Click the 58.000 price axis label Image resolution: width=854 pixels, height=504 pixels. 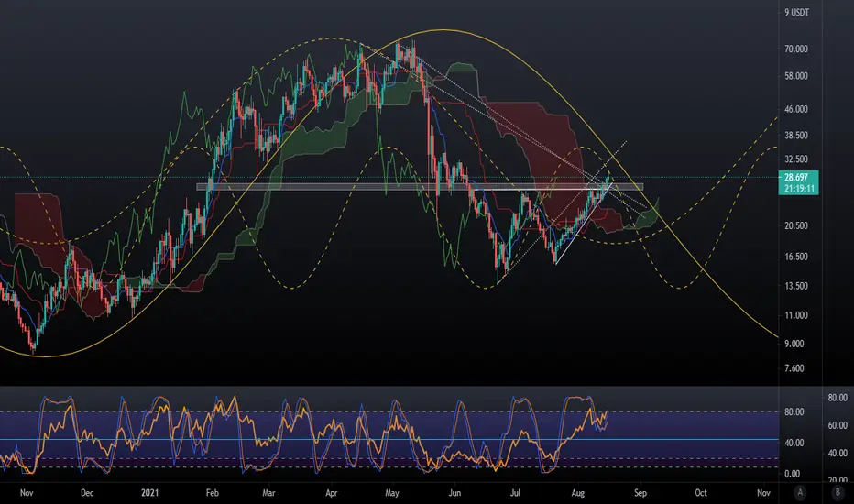coord(795,76)
